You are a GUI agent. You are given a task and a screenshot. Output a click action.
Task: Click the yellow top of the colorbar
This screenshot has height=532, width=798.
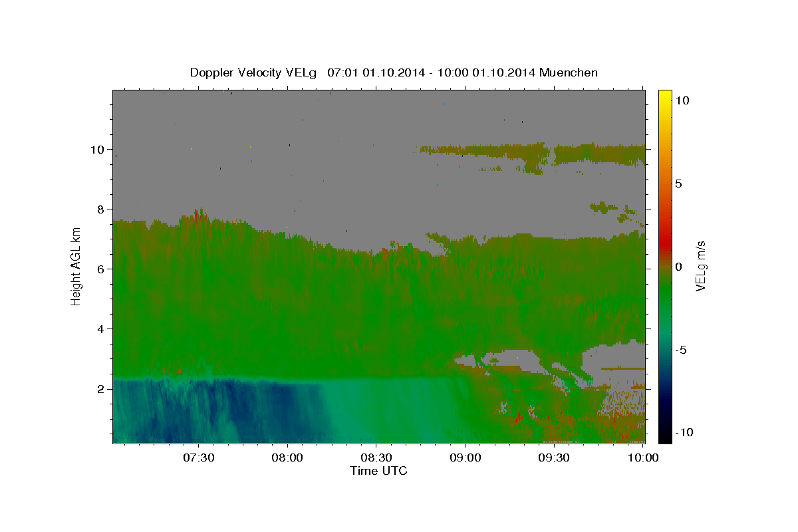[664, 96]
